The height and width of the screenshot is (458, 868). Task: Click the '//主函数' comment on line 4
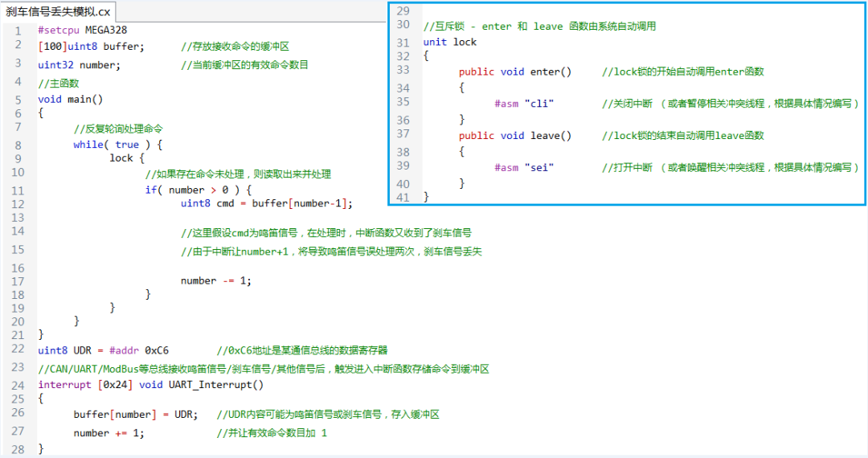pyautogui.click(x=59, y=83)
